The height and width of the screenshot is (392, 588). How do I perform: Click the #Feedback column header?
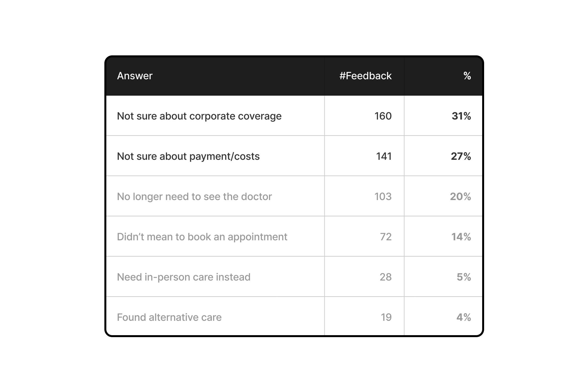(365, 76)
